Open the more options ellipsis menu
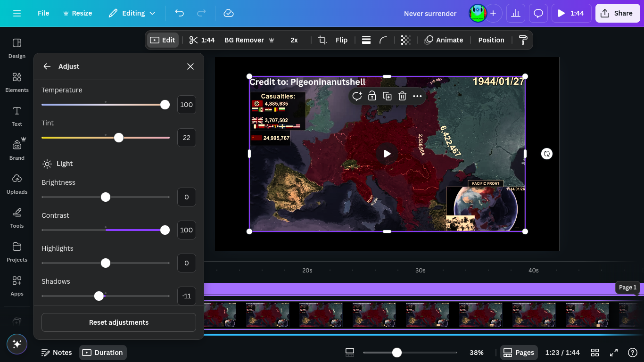 tap(417, 96)
